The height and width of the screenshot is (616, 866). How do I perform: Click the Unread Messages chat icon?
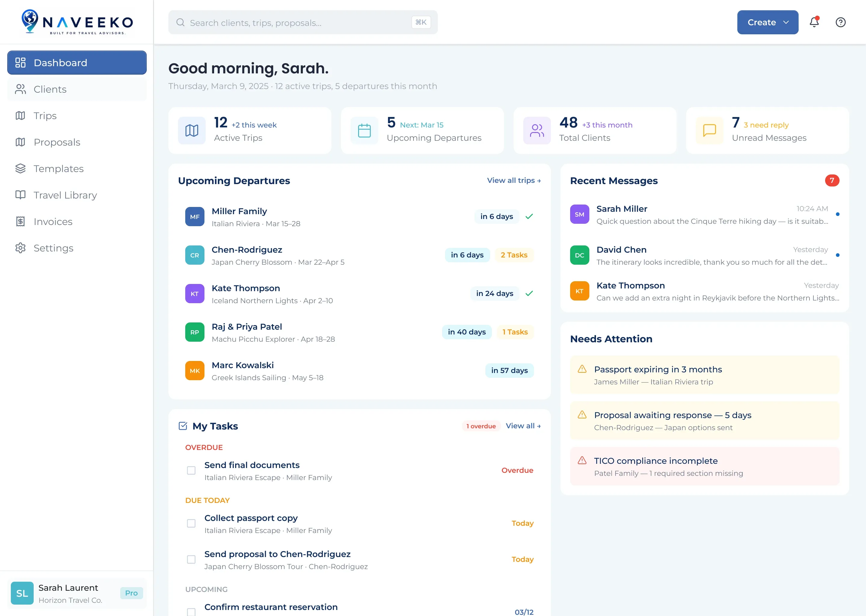pos(709,131)
